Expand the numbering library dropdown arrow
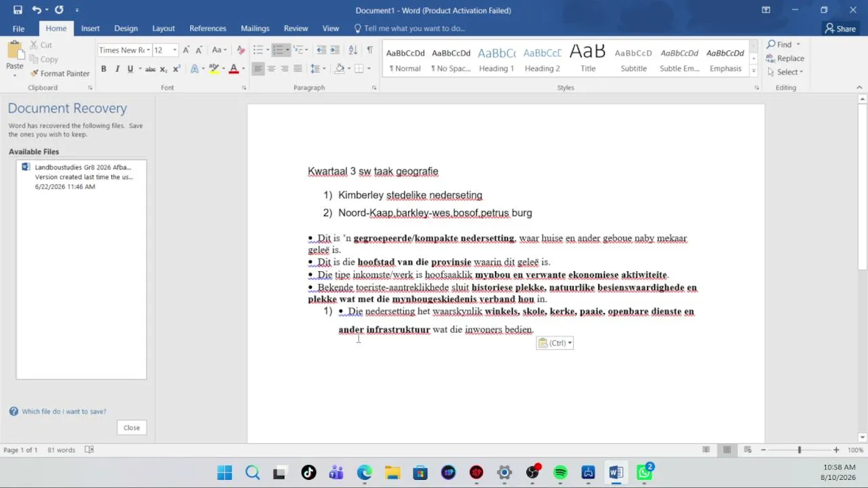 click(x=287, y=50)
